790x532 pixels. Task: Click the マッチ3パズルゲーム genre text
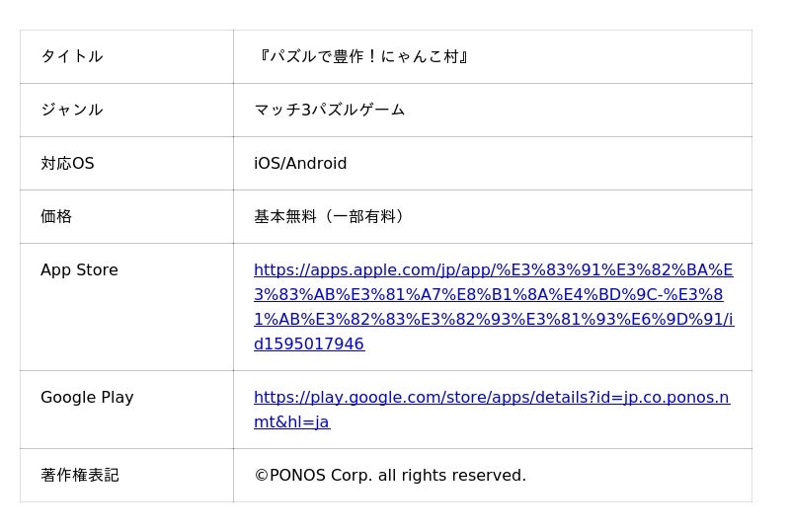[330, 111]
